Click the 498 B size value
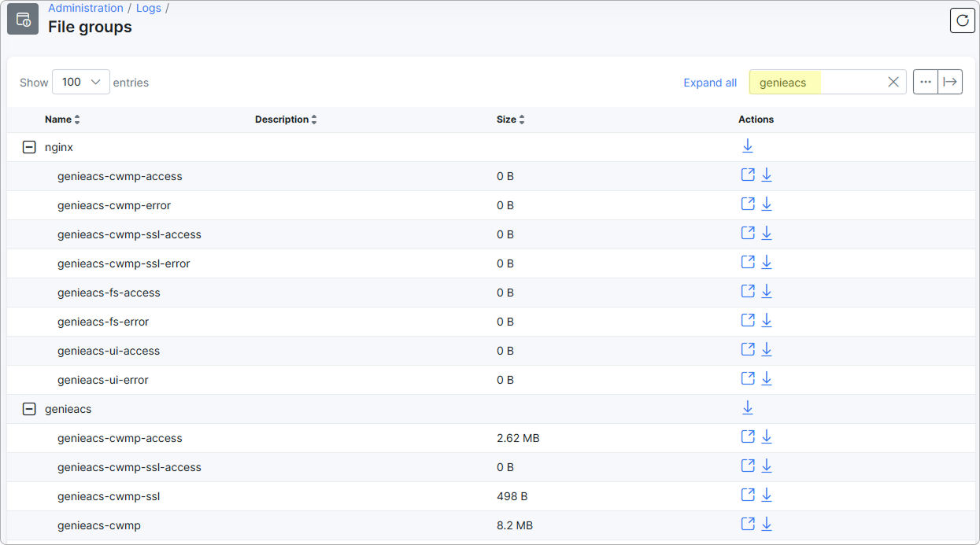This screenshot has width=980, height=545. (512, 496)
